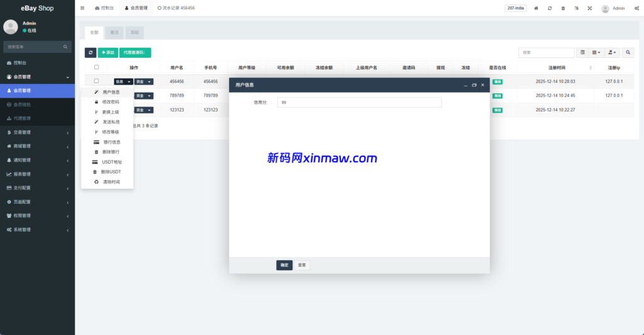The height and width of the screenshot is (335, 644).
Task: Click the top bar trash (clear cache) icon
Action: (563, 8)
